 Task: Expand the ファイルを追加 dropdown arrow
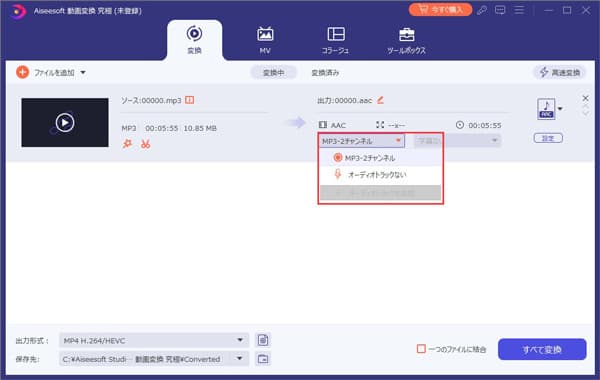83,72
